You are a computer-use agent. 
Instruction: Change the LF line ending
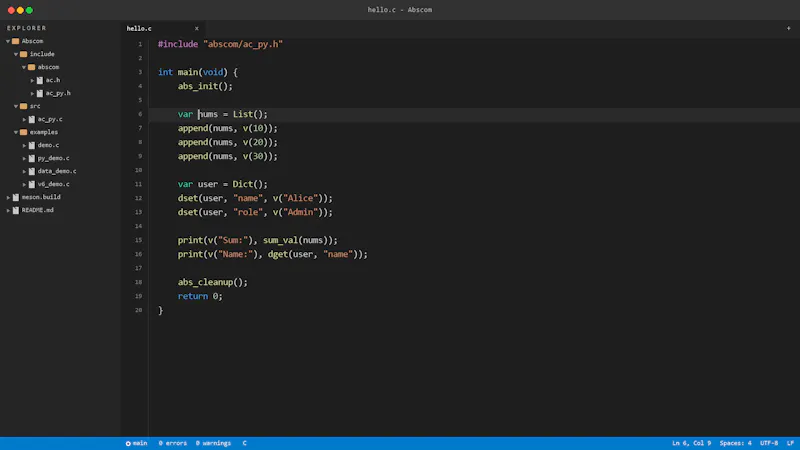790,443
